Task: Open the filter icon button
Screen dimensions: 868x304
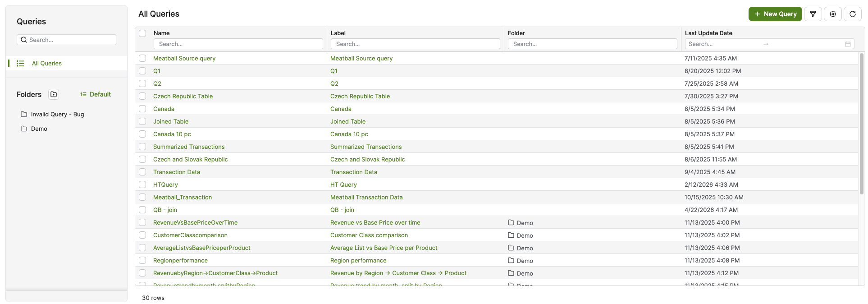Action: coord(813,14)
